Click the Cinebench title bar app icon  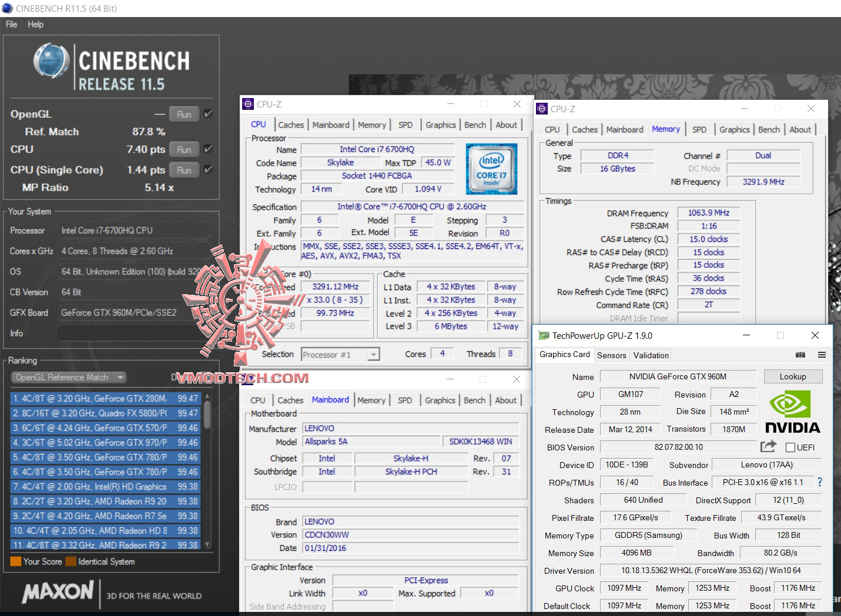[x=7, y=8]
